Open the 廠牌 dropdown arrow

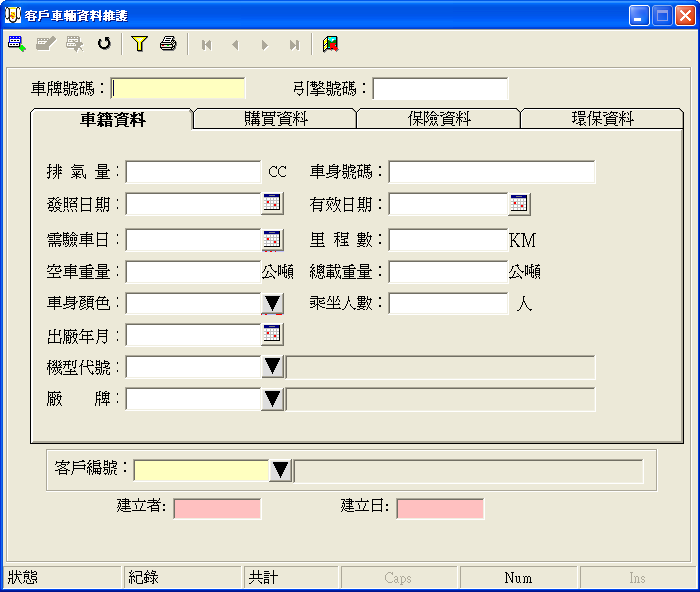tap(272, 399)
